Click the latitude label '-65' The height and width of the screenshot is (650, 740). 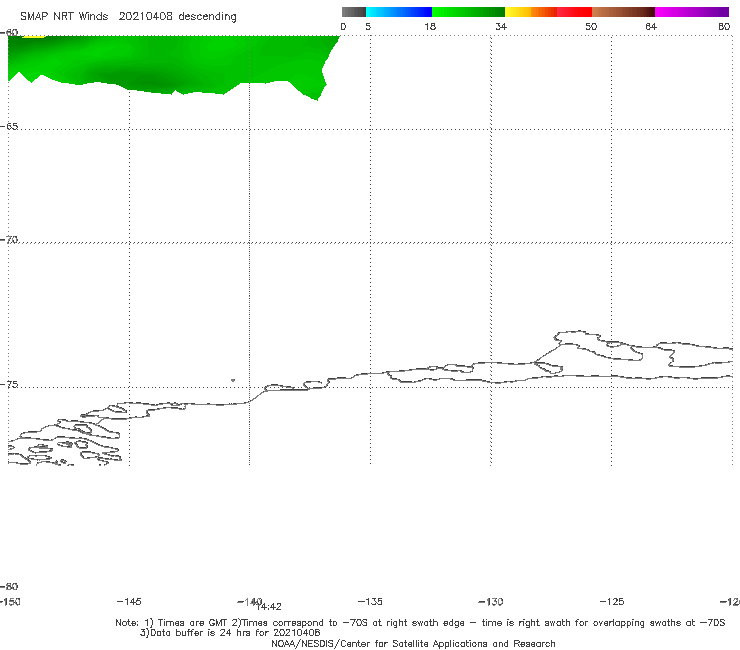[x=9, y=127]
